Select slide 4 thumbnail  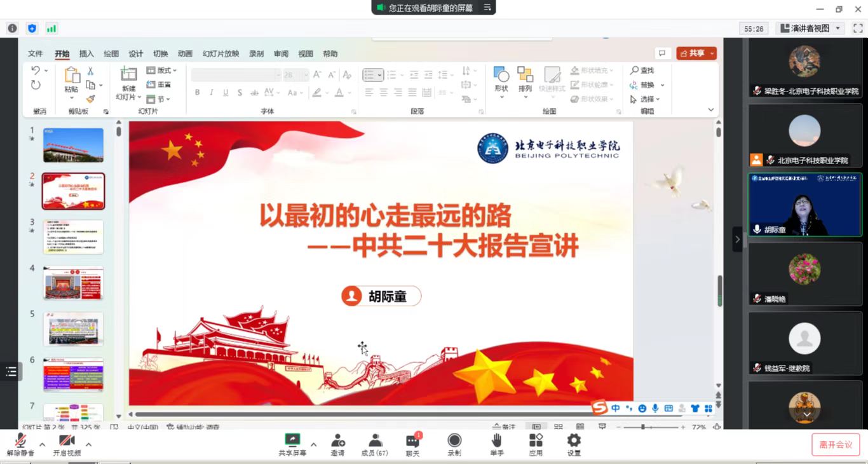(73, 283)
